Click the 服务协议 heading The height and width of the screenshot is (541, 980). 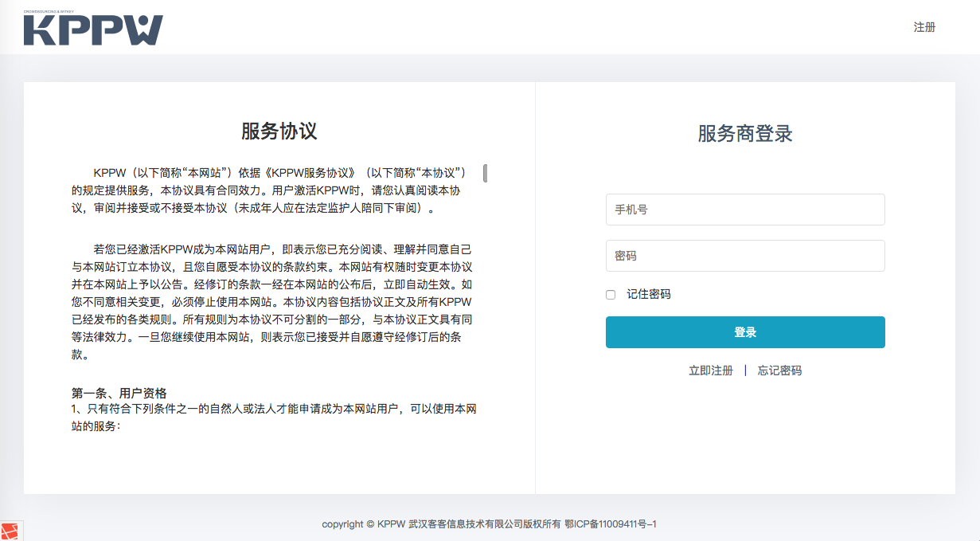[279, 131]
